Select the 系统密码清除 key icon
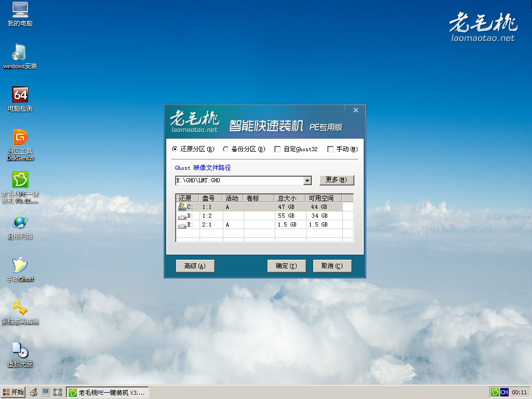Image resolution: width=532 pixels, height=399 pixels. pos(20,312)
